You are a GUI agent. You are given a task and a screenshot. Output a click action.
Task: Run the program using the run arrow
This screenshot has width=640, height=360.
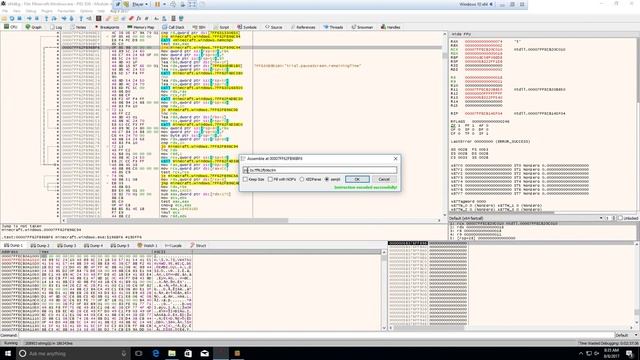[29, 18]
